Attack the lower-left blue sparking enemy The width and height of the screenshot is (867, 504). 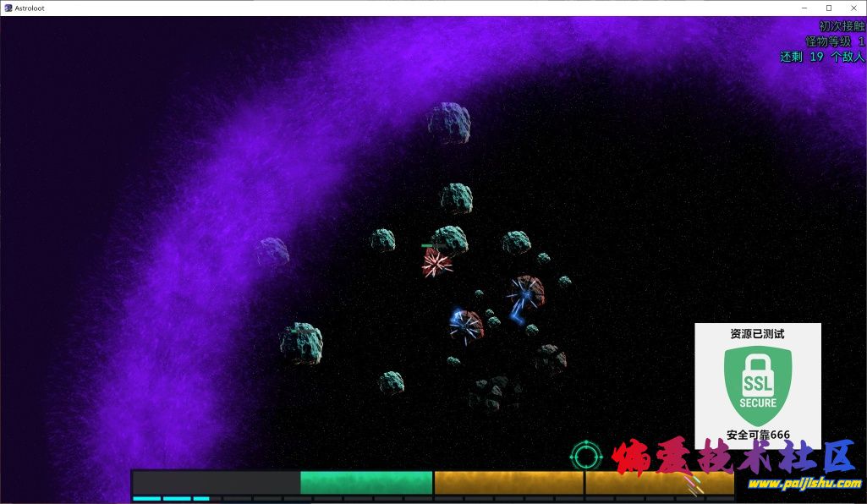tap(465, 325)
